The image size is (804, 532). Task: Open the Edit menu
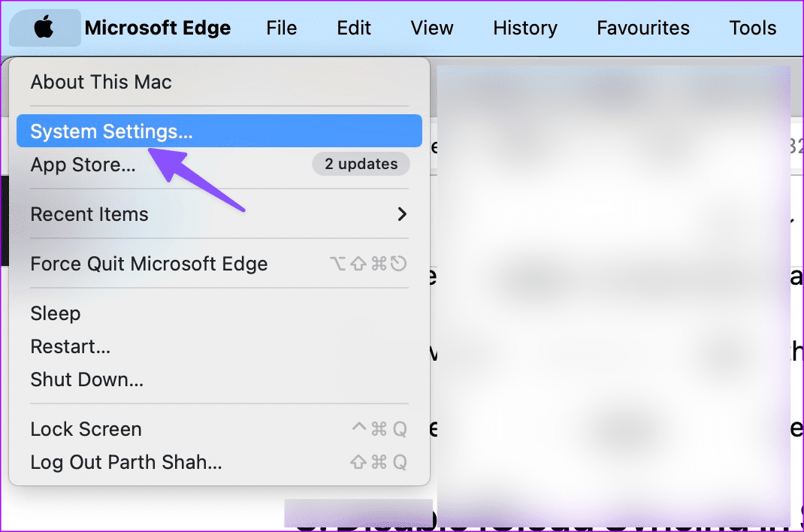(353, 28)
